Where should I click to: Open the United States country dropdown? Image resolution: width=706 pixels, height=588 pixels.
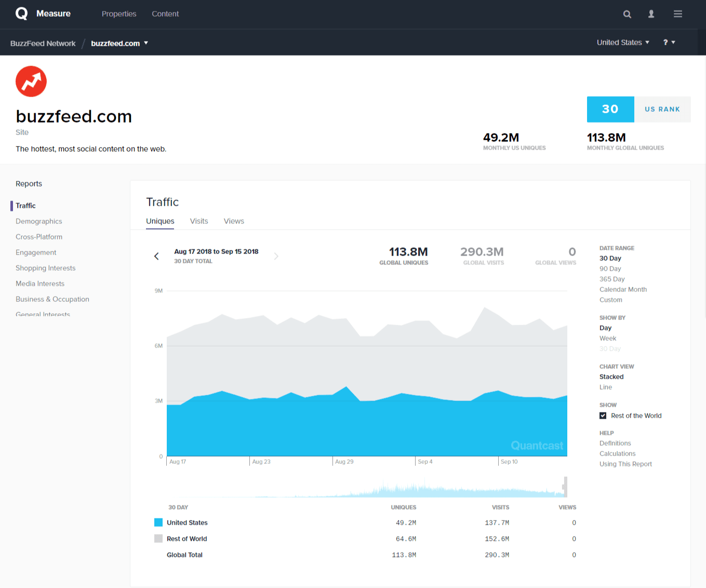[623, 43]
